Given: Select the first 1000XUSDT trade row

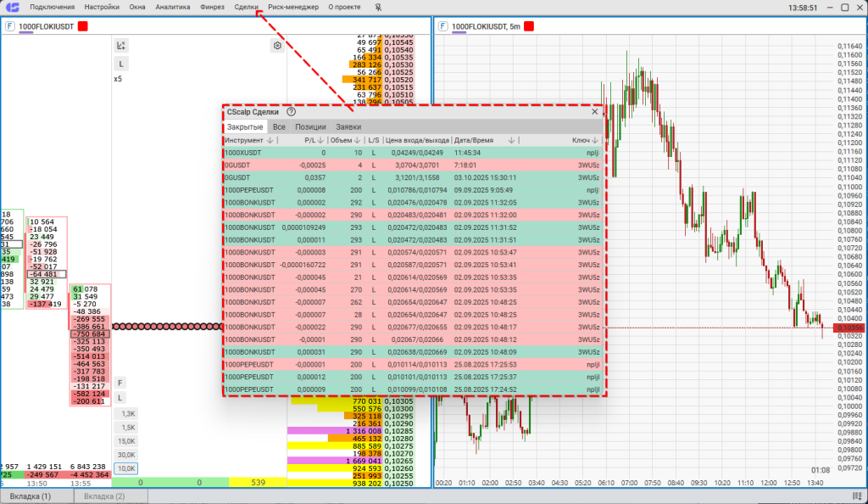Looking at the screenshot, I should tap(412, 153).
